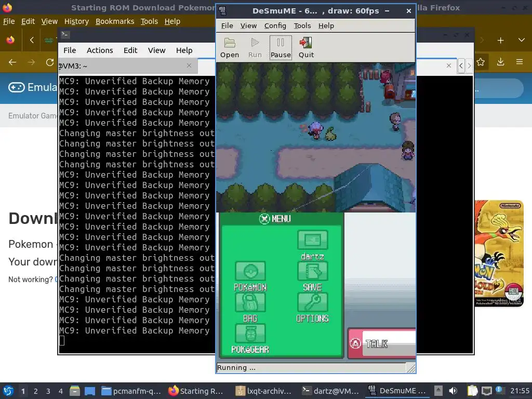Image resolution: width=532 pixels, height=399 pixels.
Task: Open the terminal View menu
Action: 156,50
